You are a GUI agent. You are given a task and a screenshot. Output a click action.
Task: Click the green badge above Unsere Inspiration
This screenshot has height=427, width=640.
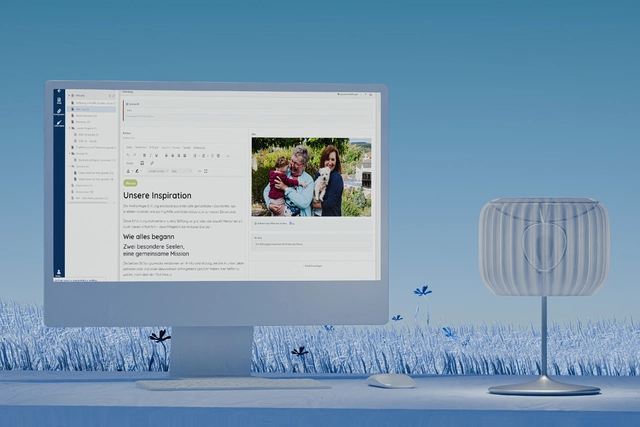130,183
